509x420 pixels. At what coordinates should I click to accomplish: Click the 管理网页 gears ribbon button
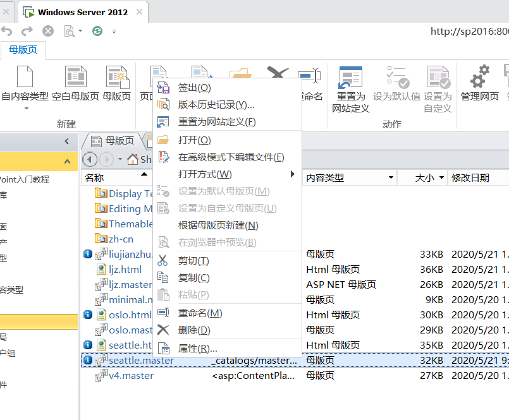pyautogui.click(x=480, y=83)
